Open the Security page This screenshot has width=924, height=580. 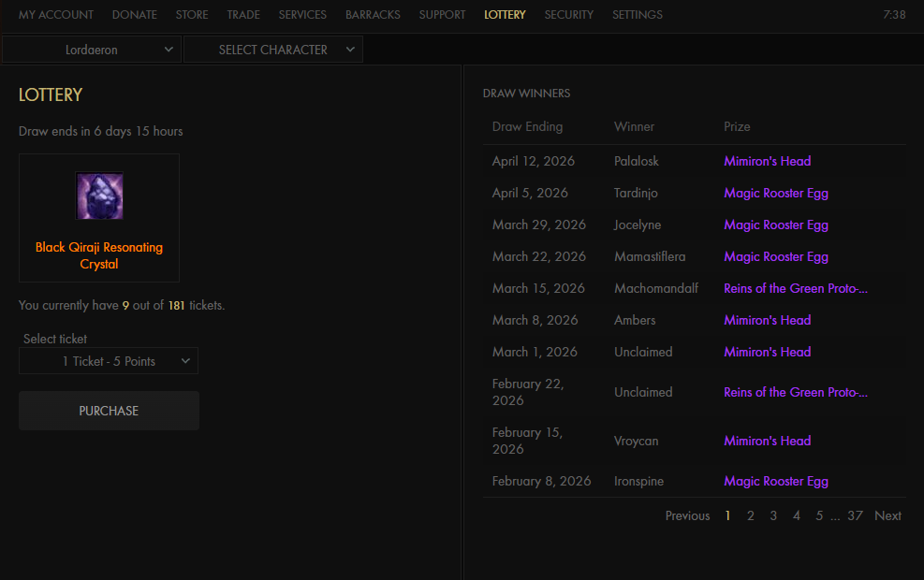pos(568,15)
